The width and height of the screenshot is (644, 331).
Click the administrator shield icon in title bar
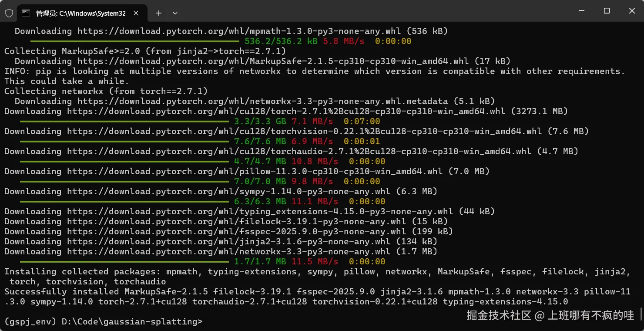click(9, 13)
